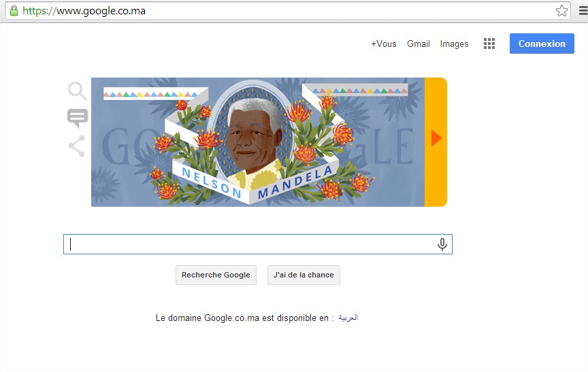Start voice search with the microphone icon
This screenshot has width=588, height=372.
(x=442, y=244)
